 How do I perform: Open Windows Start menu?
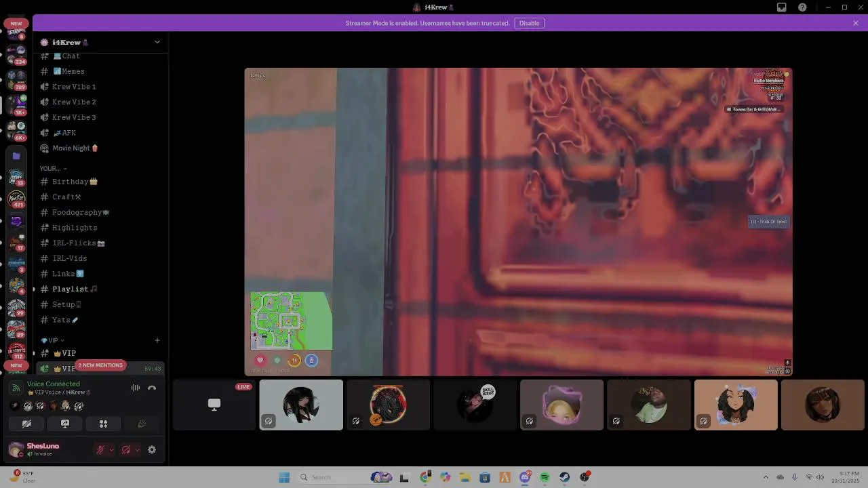284,477
